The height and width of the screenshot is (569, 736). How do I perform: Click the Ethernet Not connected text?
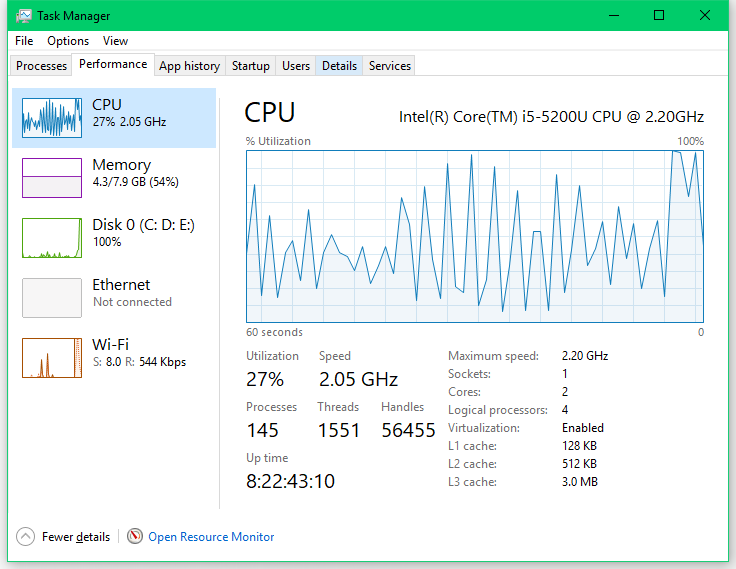point(132,302)
